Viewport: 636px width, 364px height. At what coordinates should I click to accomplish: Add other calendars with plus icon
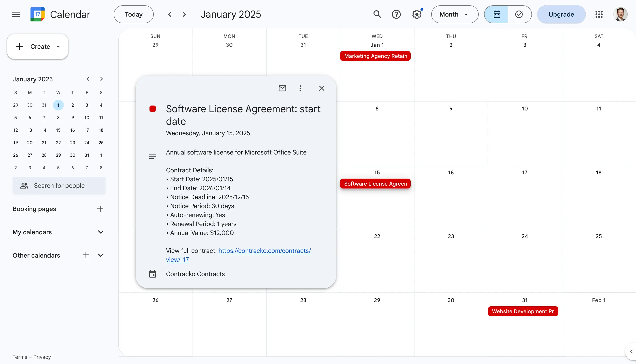coord(86,255)
